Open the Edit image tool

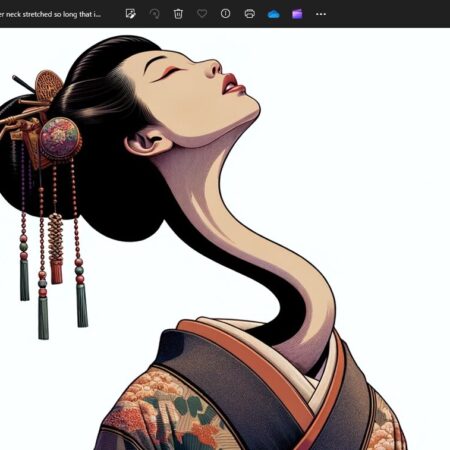pos(130,14)
